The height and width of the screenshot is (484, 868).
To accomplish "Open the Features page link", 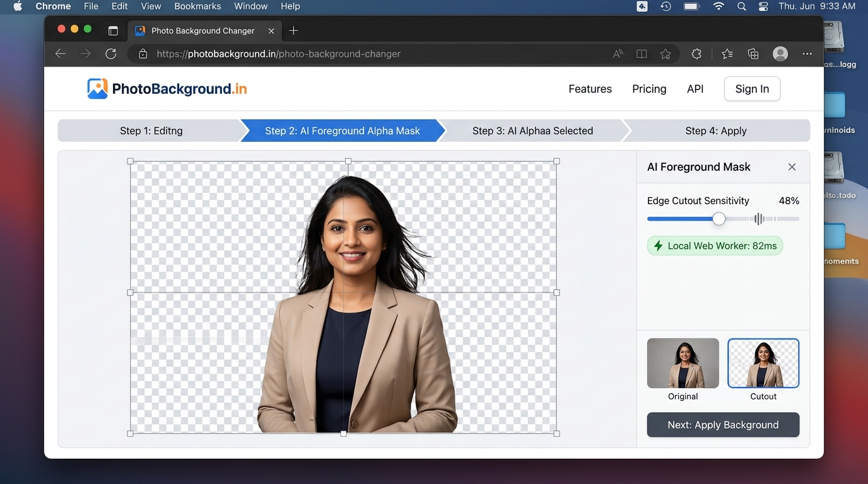I will coord(590,89).
